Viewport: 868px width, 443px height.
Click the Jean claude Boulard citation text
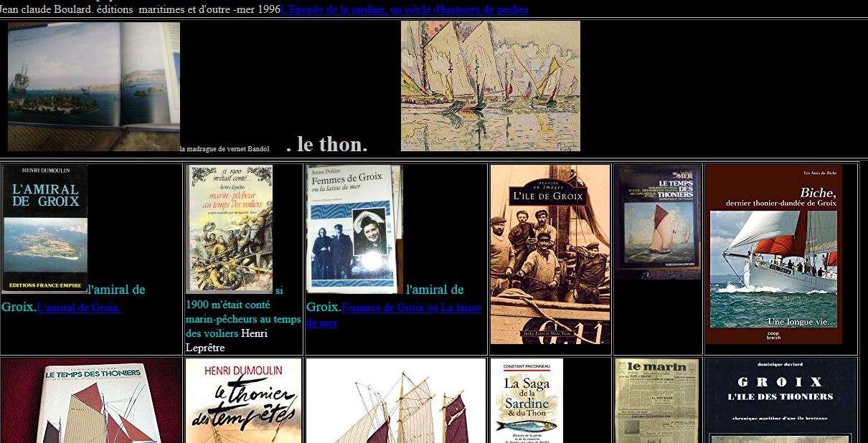tap(140, 9)
